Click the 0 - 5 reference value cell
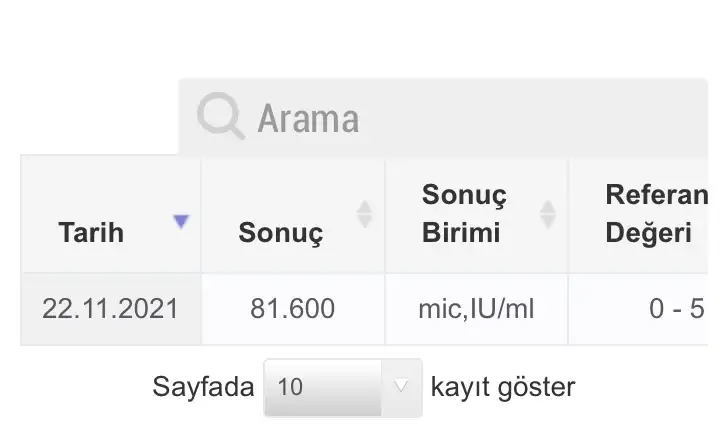 click(x=639, y=309)
